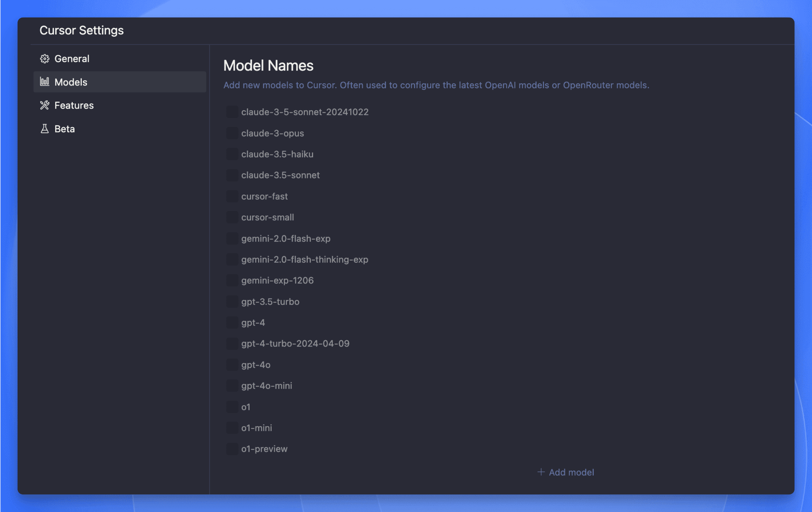812x512 pixels.
Task: Toggle the gemini-exp-1206 checkbox
Action: (232, 280)
